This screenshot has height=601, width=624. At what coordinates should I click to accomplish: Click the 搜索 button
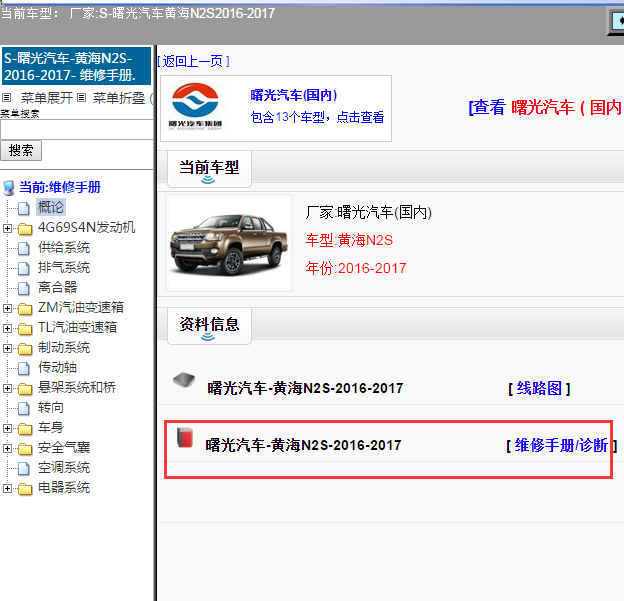point(21,150)
